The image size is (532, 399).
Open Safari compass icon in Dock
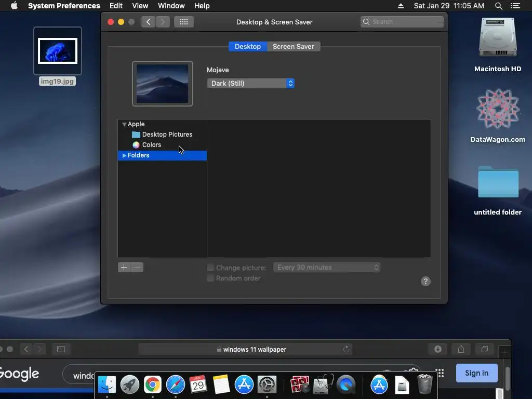pyautogui.click(x=176, y=384)
